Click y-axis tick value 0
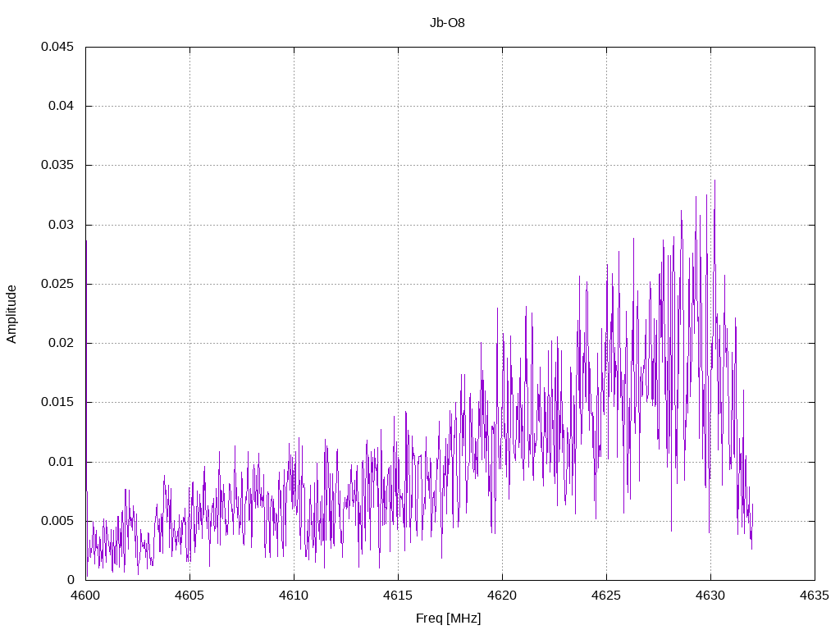This screenshot has height=630, width=840. coord(71,580)
